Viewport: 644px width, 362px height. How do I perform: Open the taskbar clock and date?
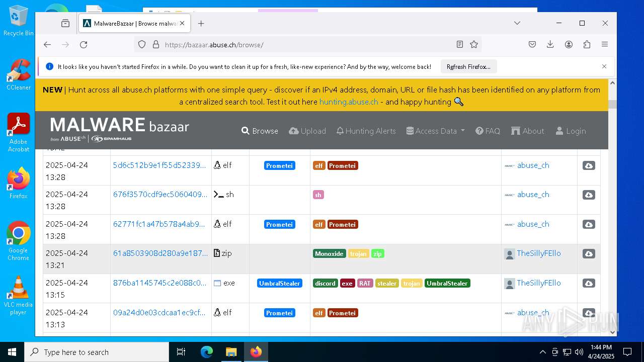602,352
